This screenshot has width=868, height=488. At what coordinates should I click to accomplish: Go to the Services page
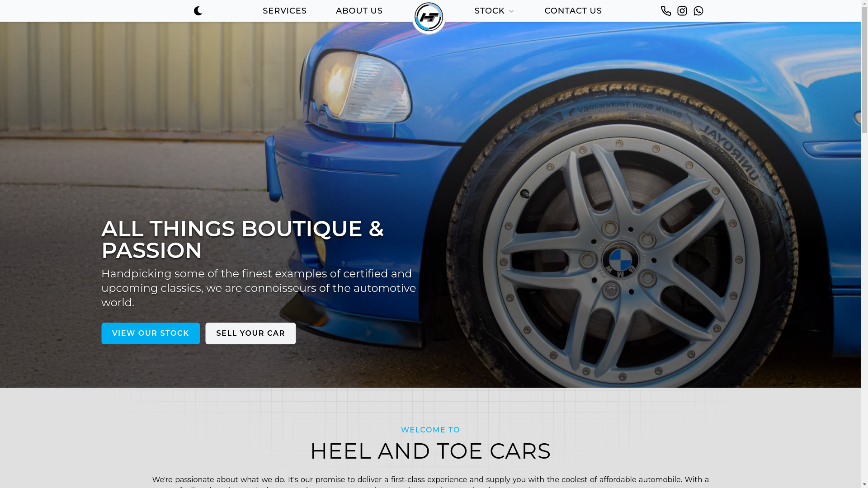pos(285,11)
